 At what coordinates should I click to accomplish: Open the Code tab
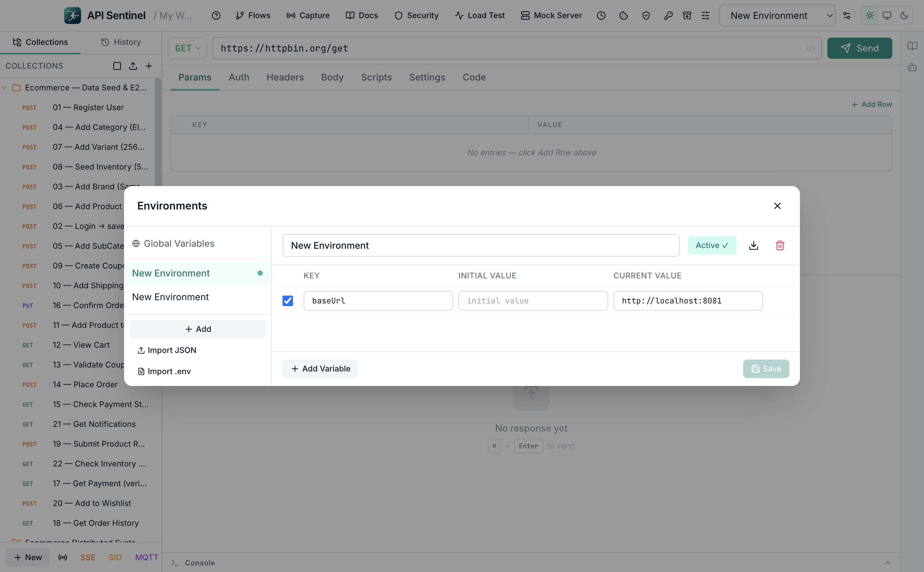pyautogui.click(x=474, y=77)
